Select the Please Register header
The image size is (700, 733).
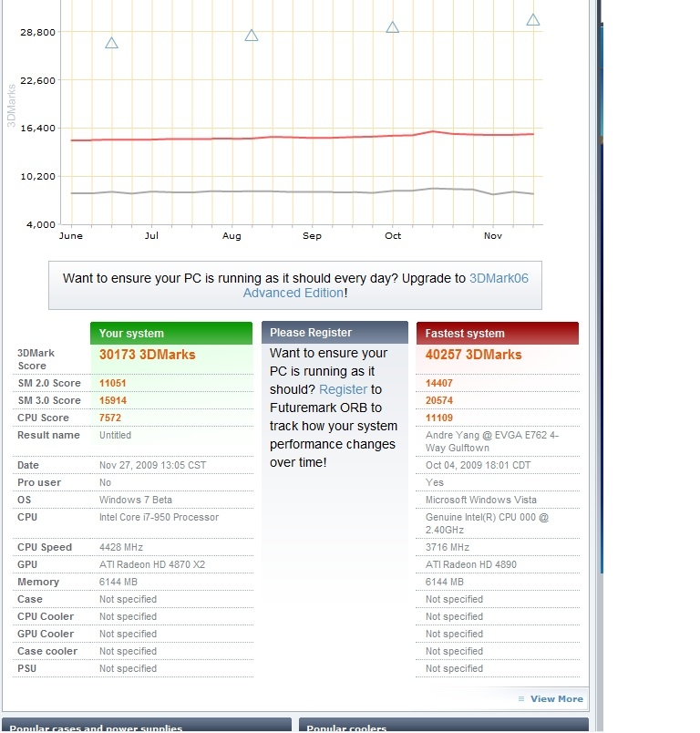click(x=335, y=333)
